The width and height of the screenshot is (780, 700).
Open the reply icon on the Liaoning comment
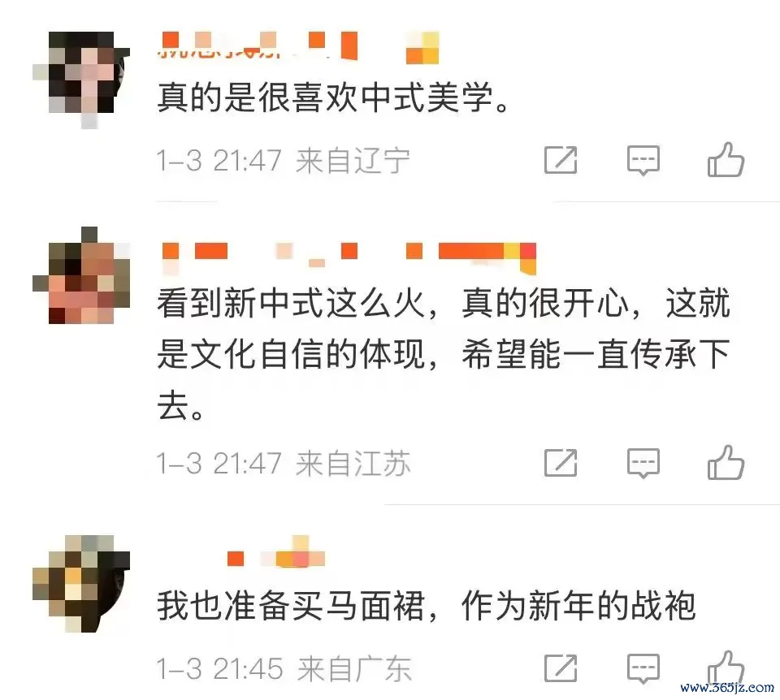pyautogui.click(x=643, y=161)
